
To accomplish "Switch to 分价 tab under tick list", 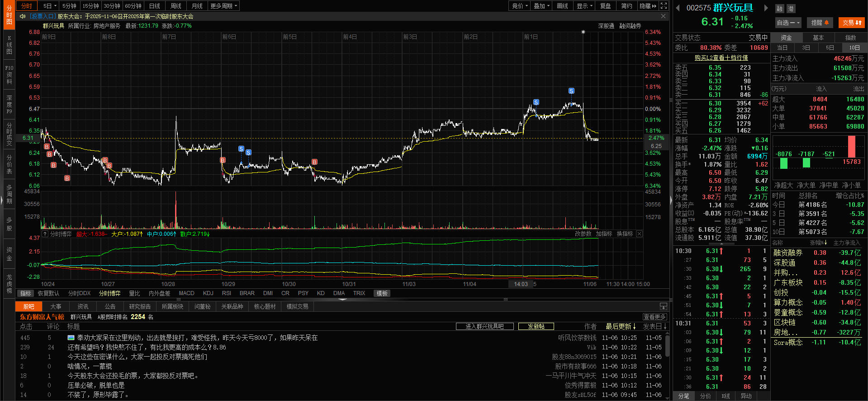I will coord(705,396).
